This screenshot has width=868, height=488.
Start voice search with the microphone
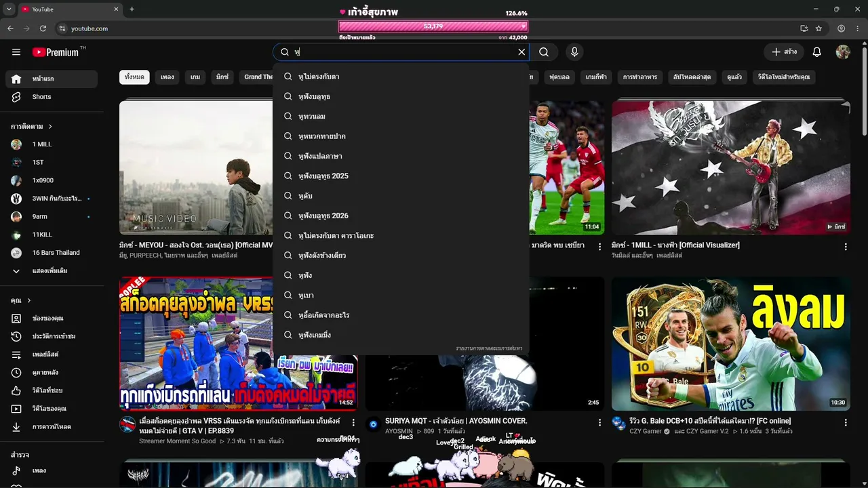coord(574,52)
